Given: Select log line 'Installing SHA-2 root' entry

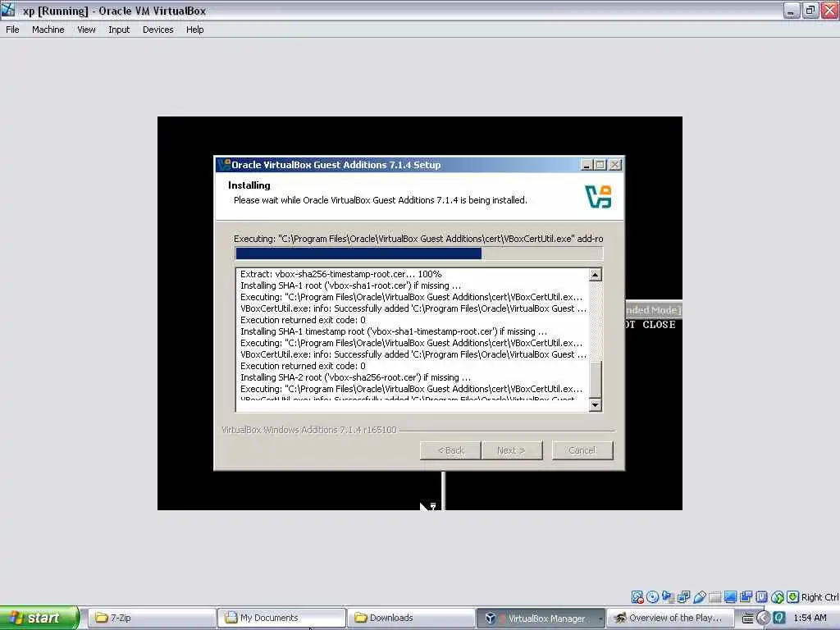Looking at the screenshot, I should pyautogui.click(x=355, y=377).
